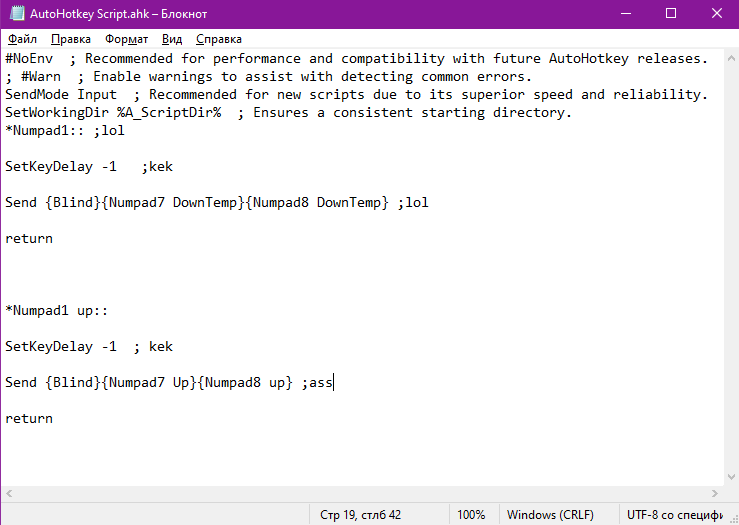Viewport: 739px width, 525px height.
Task: Click the Notepad icon in title bar
Action: point(16,15)
